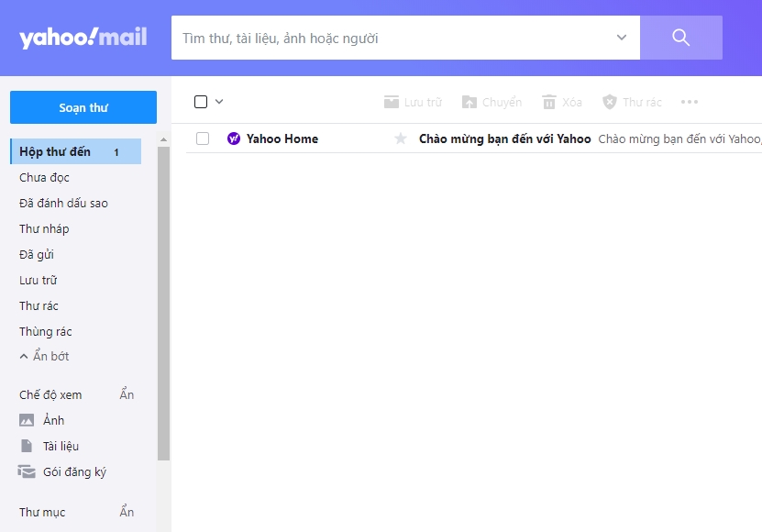Expand advanced search options chevron
The height and width of the screenshot is (532, 762).
[622, 38]
